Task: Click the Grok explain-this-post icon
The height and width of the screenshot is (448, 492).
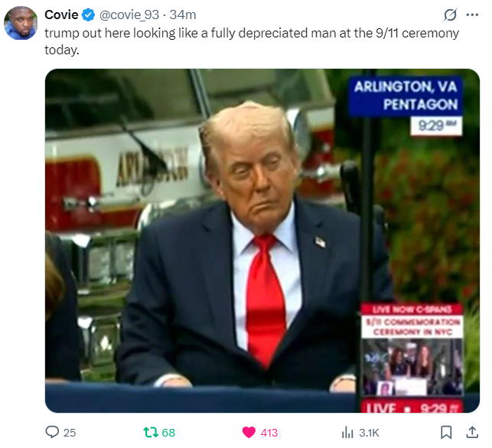Action: tap(450, 15)
